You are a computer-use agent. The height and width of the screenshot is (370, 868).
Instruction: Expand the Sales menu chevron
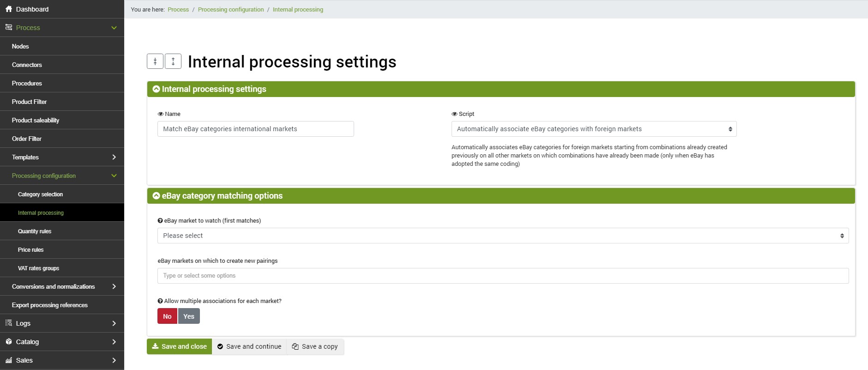[114, 360]
